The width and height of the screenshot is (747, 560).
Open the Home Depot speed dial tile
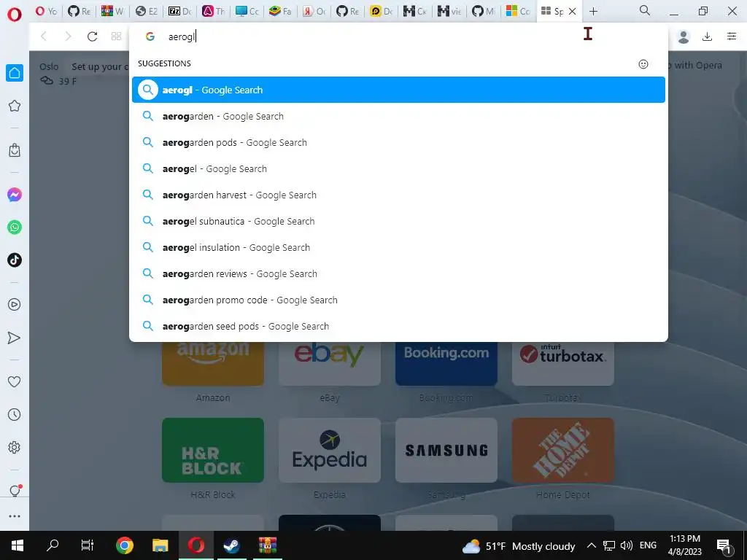[563, 450]
